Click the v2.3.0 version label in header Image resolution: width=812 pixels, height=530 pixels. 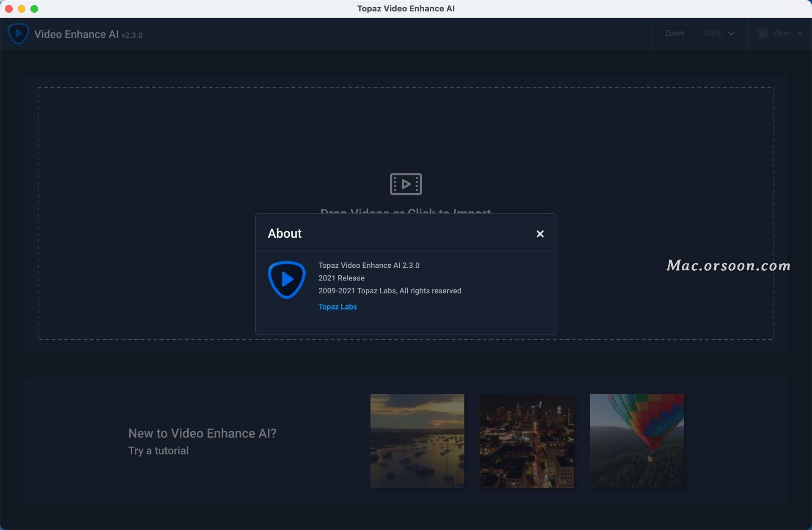coord(132,35)
